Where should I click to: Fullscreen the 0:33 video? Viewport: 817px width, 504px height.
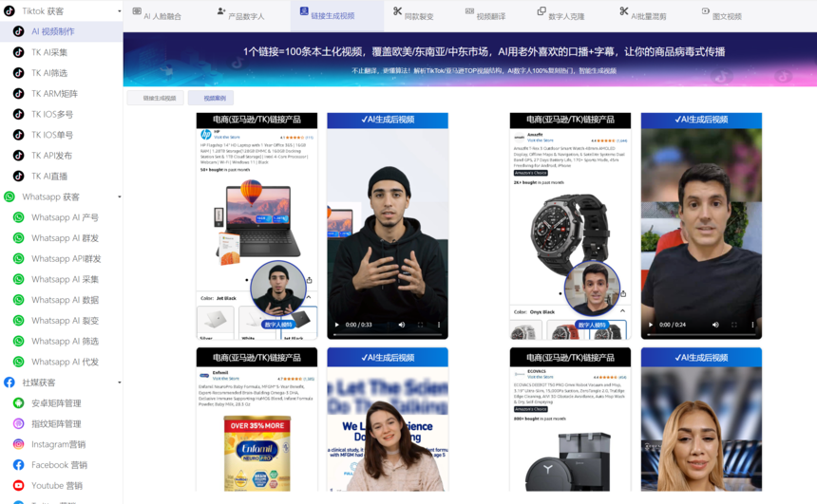(421, 325)
